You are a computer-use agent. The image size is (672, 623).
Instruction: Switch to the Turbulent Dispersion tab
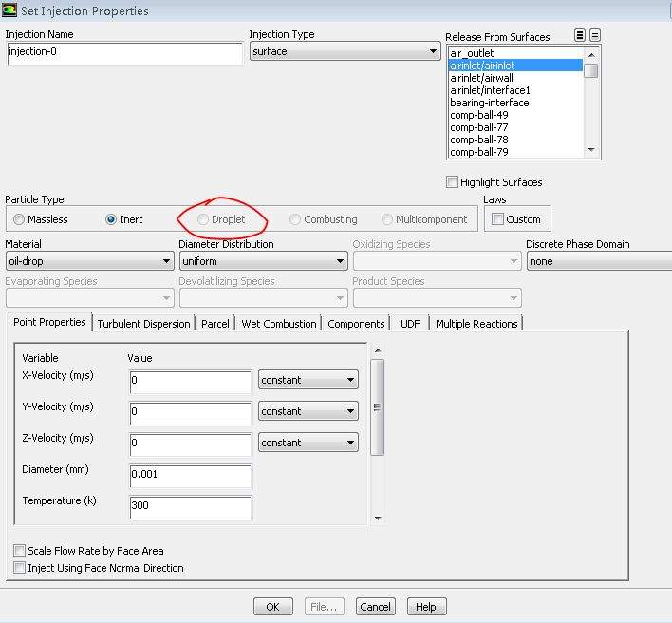point(143,324)
